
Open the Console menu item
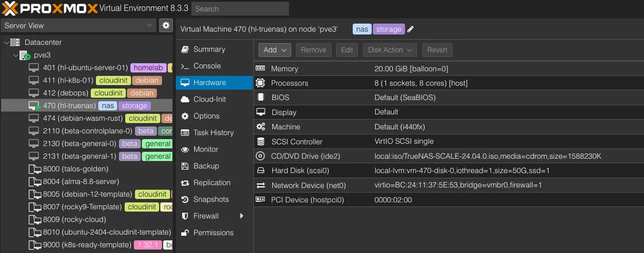(x=207, y=66)
